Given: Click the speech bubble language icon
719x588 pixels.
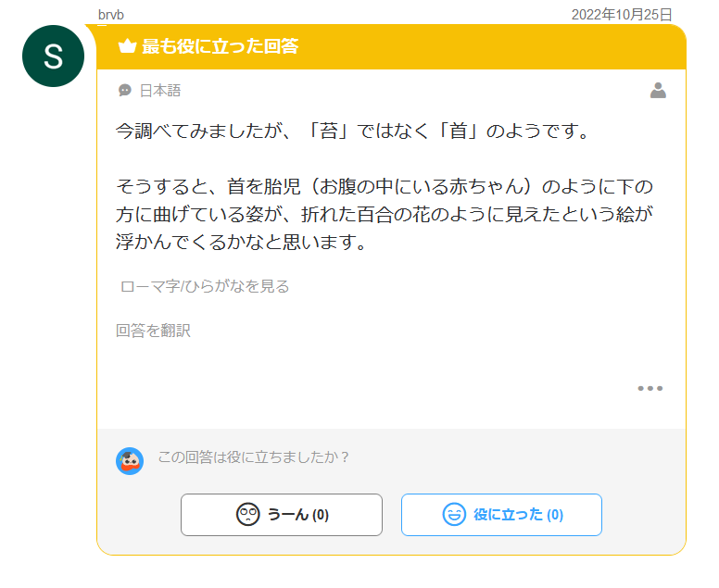Looking at the screenshot, I should click(x=125, y=90).
